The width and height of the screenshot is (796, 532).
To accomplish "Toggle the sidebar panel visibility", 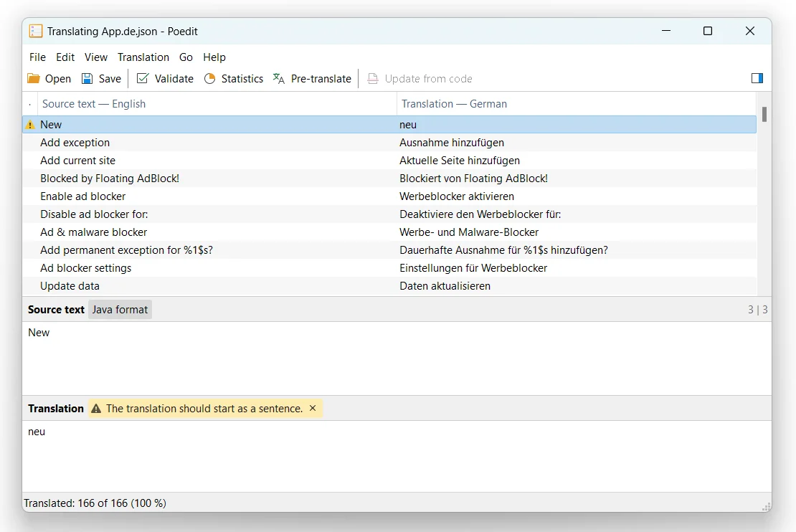I will tap(757, 78).
